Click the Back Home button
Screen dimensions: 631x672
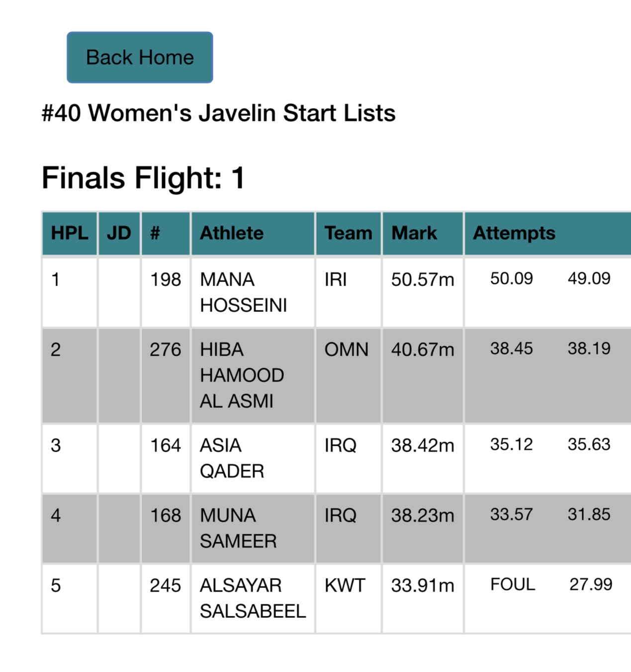140,57
